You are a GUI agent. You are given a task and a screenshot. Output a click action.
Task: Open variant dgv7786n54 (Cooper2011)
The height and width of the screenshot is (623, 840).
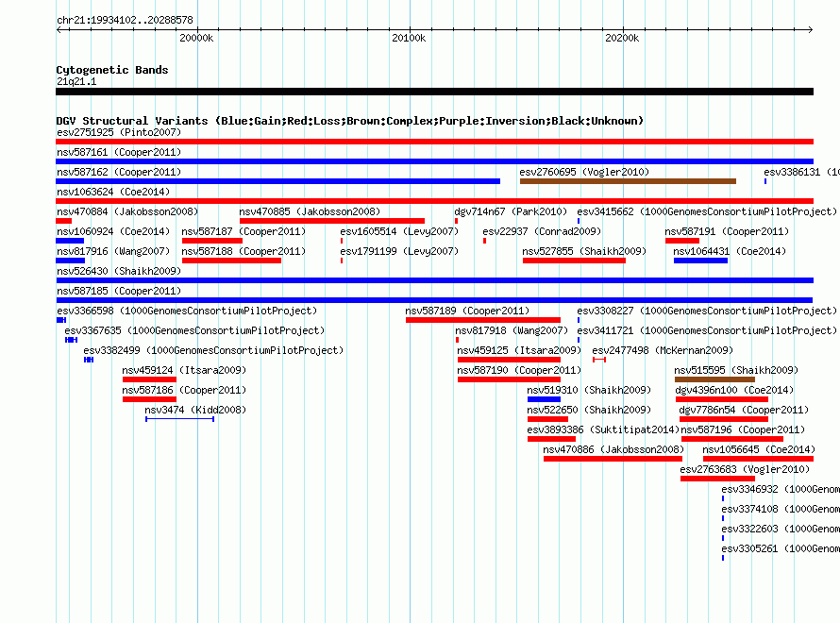point(744,410)
